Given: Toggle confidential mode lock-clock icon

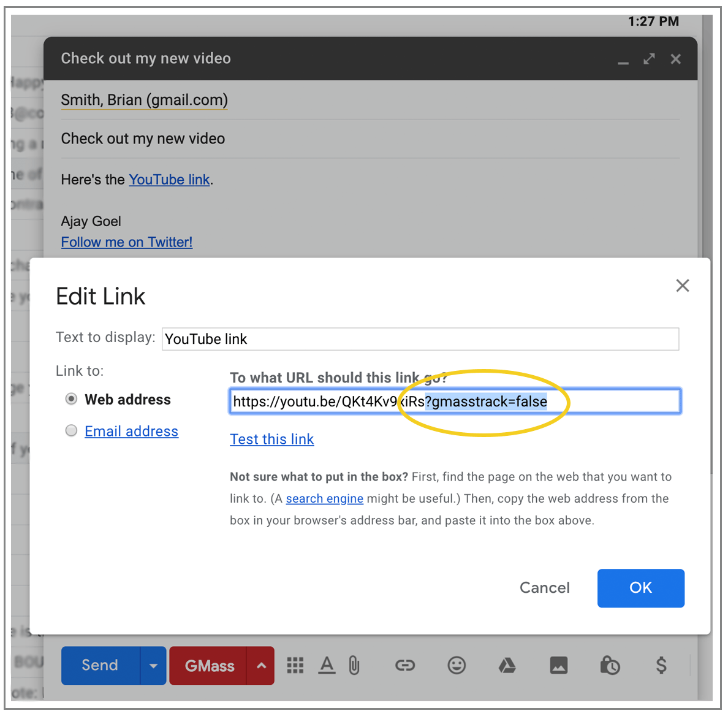Looking at the screenshot, I should [610, 665].
